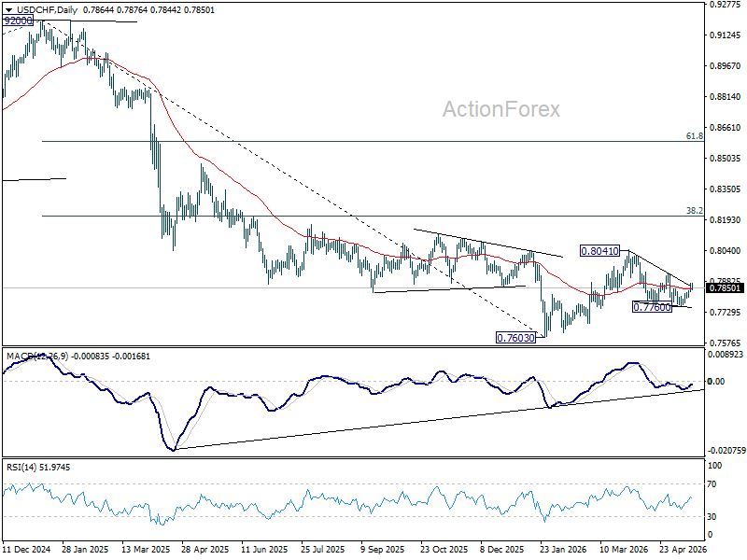Click the 25 Jul 2025 date marker
This screenshot has height=560, width=747.
[323, 550]
